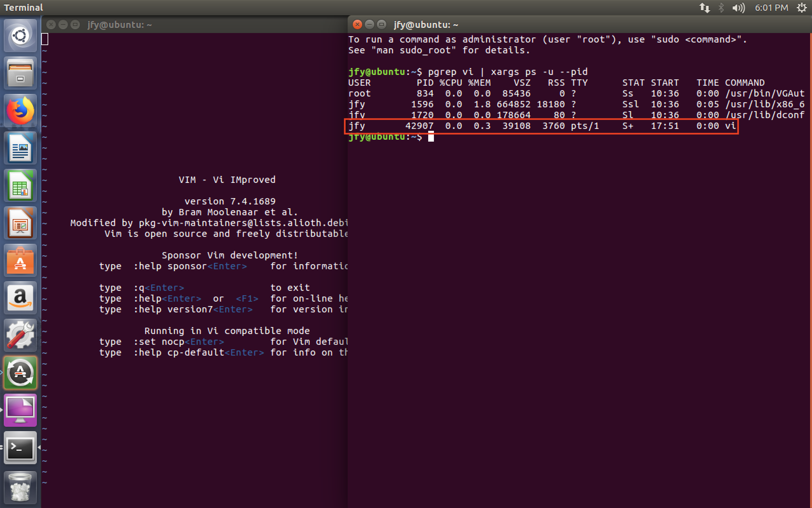The height and width of the screenshot is (508, 812).
Task: Click the COMMAND column header
Action: coord(745,83)
